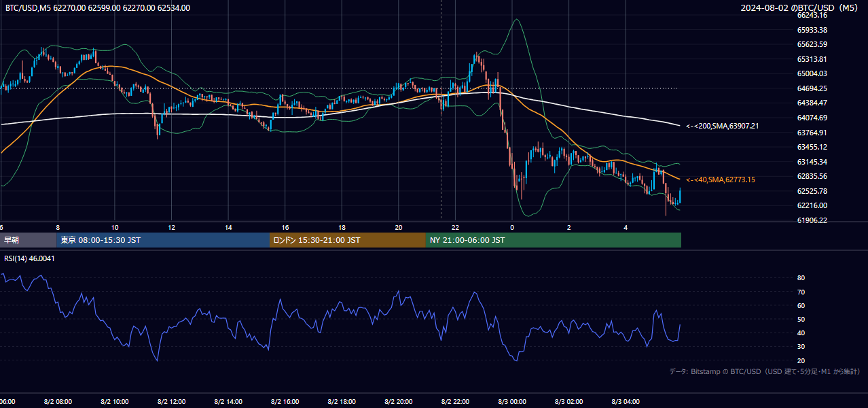This screenshot has width=868, height=408.
Task: Click price axis value 66243.16
Action: pos(812,15)
